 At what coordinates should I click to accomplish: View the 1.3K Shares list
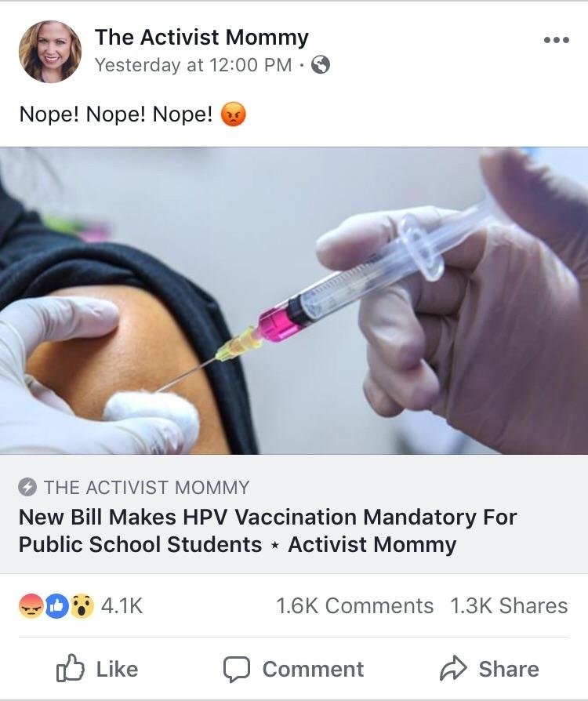(509, 606)
